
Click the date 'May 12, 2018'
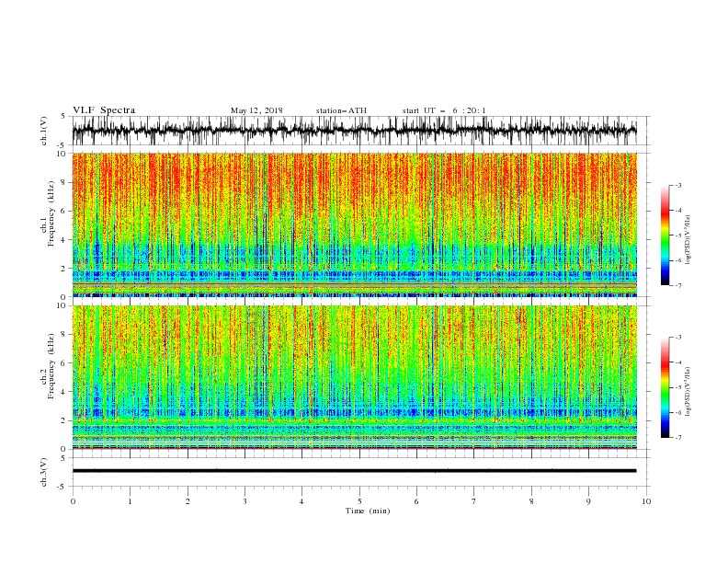(x=256, y=110)
